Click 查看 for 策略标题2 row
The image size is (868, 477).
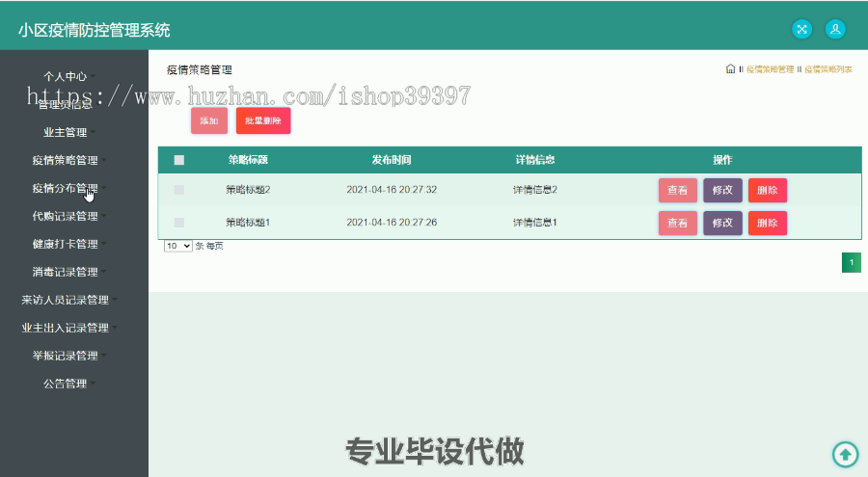click(678, 191)
